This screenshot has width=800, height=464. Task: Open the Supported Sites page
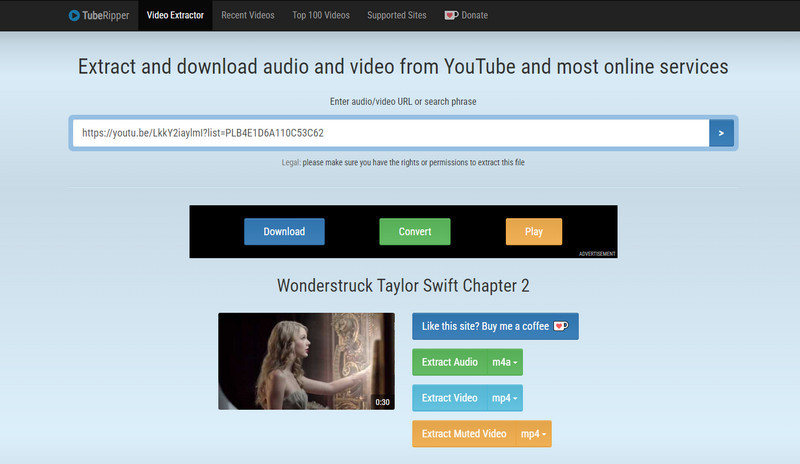tap(397, 15)
